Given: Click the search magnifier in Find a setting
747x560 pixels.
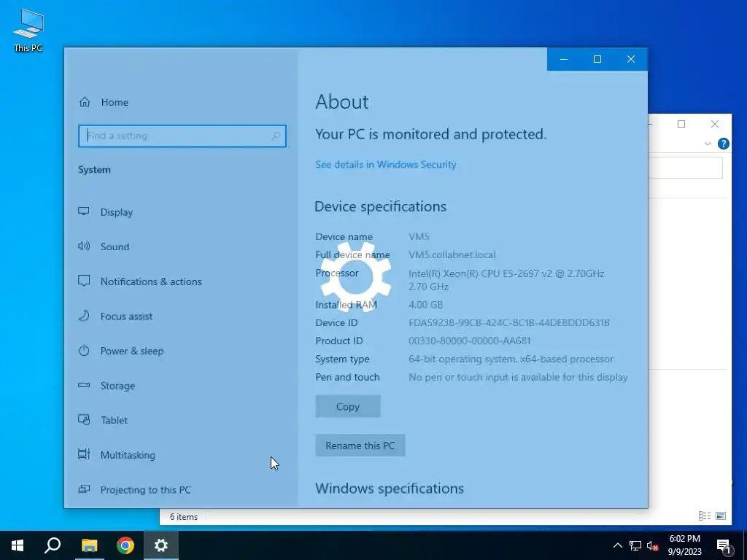Looking at the screenshot, I should coord(276,136).
